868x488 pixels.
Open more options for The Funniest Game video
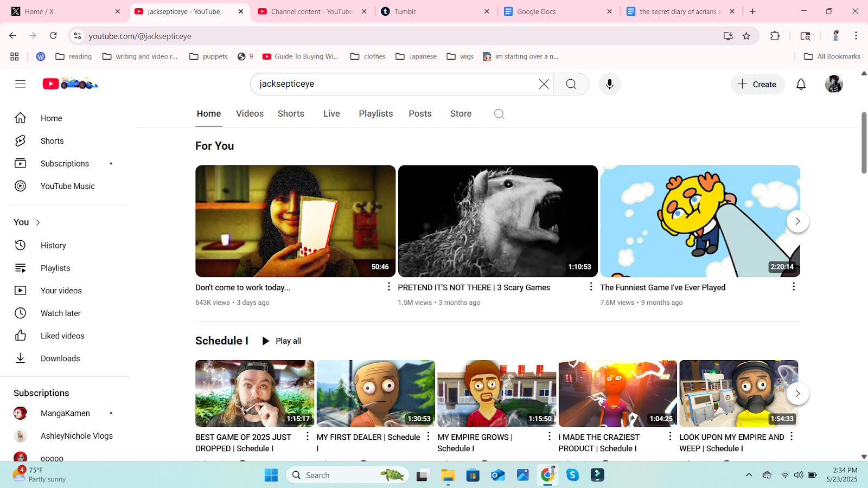pyautogui.click(x=793, y=286)
